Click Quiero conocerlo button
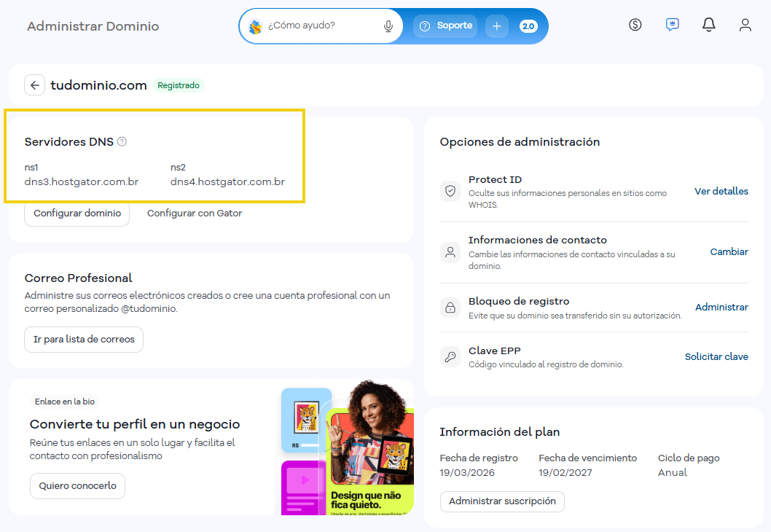Image resolution: width=771 pixels, height=532 pixels. pyautogui.click(x=78, y=486)
